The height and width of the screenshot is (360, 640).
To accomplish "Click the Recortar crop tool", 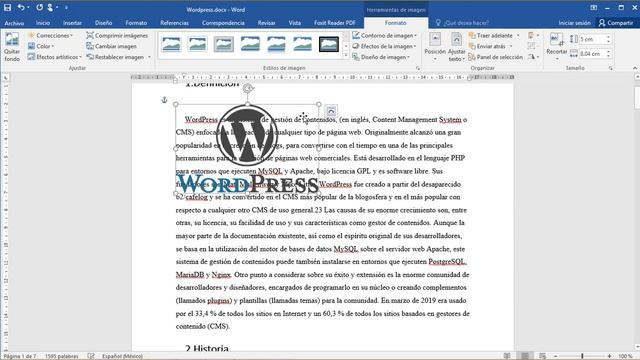I will tap(557, 47).
